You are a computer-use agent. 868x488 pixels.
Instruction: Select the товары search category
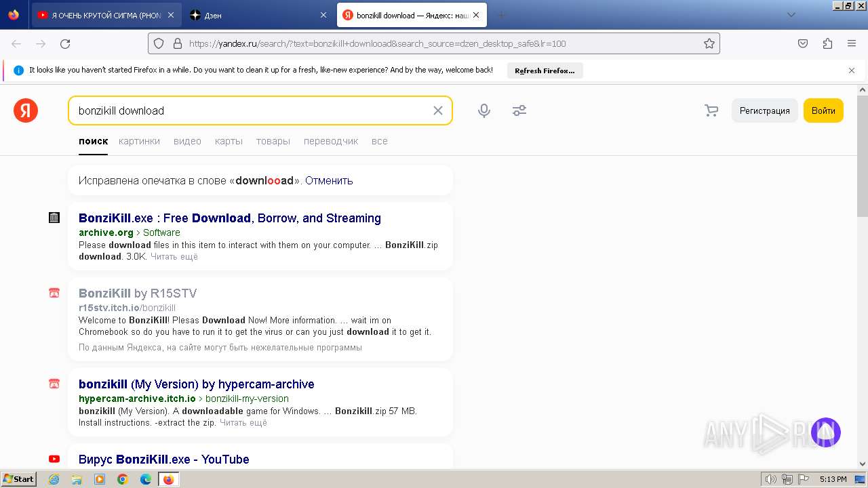coord(273,141)
